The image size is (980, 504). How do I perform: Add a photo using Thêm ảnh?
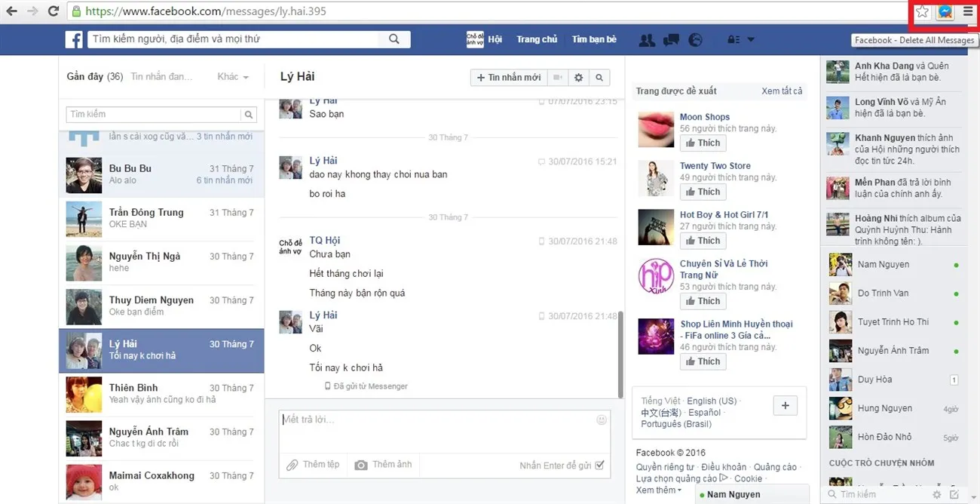point(383,464)
